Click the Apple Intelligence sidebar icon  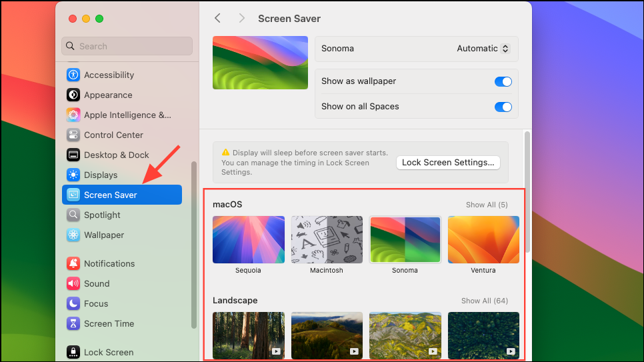73,115
